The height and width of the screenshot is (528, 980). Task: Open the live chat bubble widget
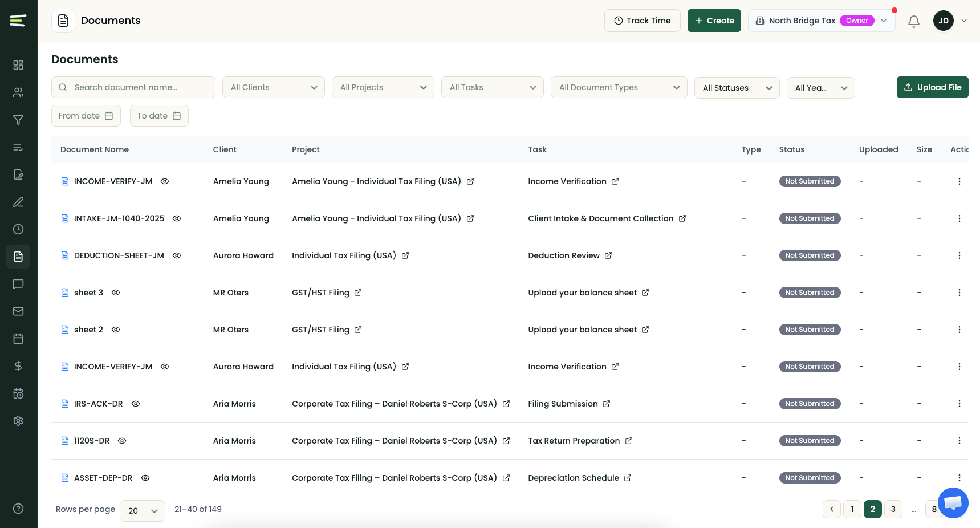coord(953,503)
